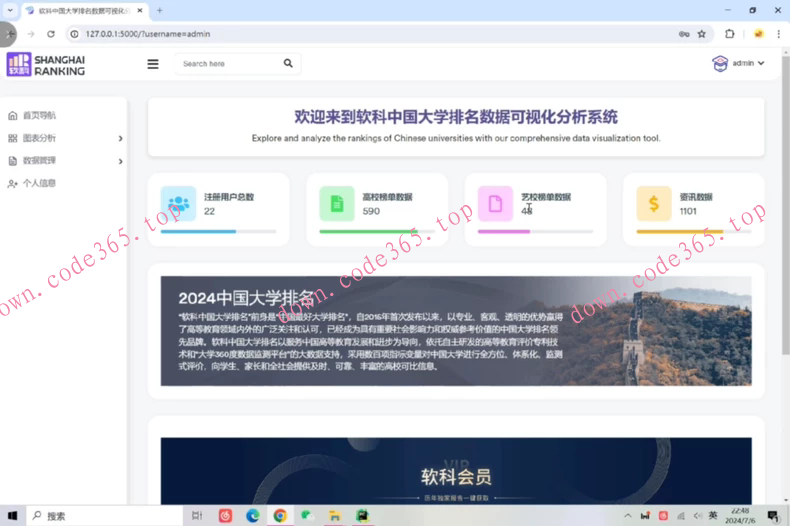
Task: Open 数据管理 sidebar menu
Action: [x=39, y=161]
